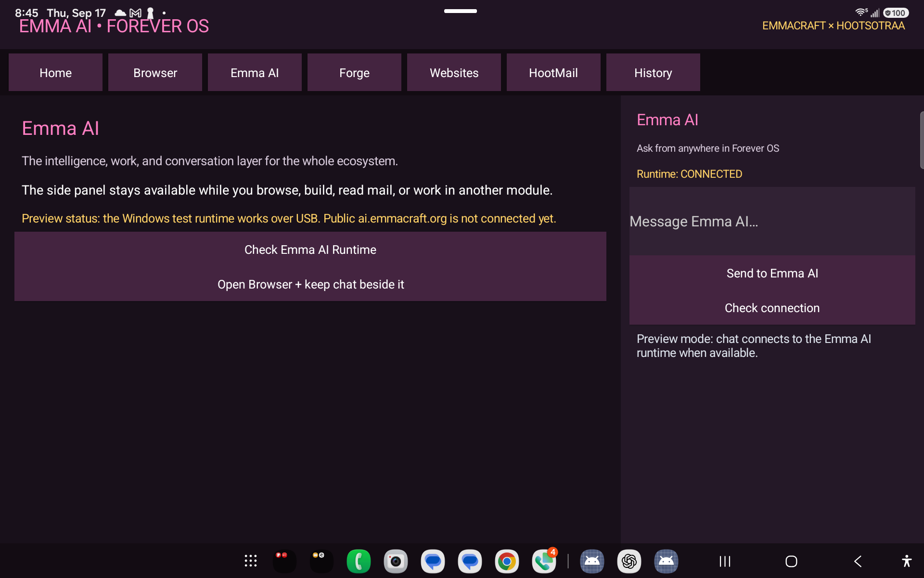Open the dock folder with red app icons
Screen dimensions: 924x578
pos(284,561)
